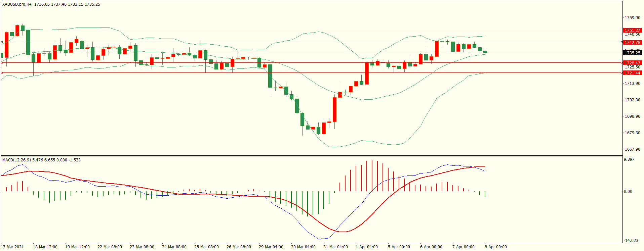This screenshot has width=644, height=251.
Task: Click the 1721.44 red price label
Action: pos(632,73)
